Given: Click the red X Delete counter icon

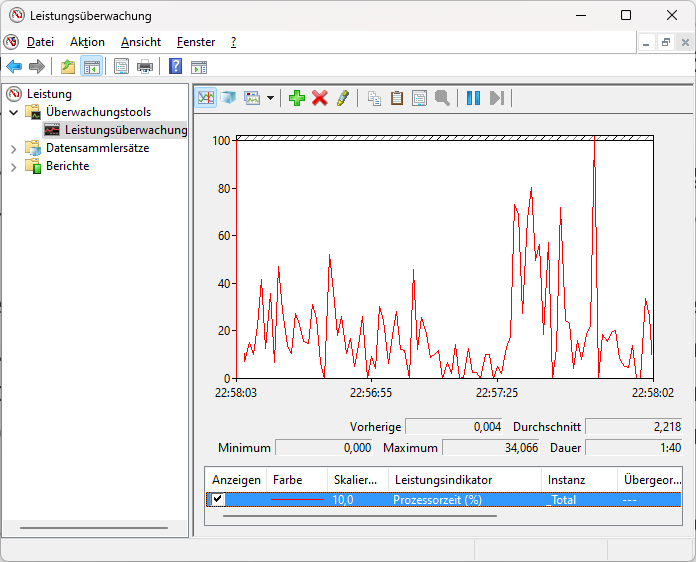Looking at the screenshot, I should pyautogui.click(x=320, y=98).
